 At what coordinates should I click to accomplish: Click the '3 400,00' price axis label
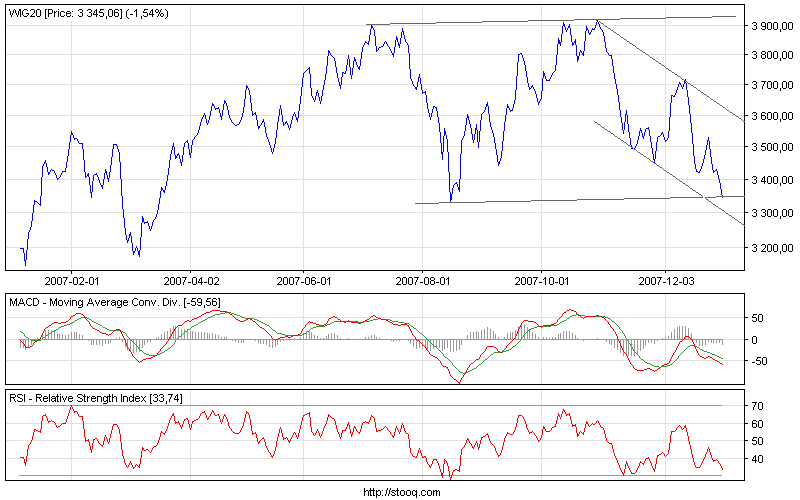(772, 180)
